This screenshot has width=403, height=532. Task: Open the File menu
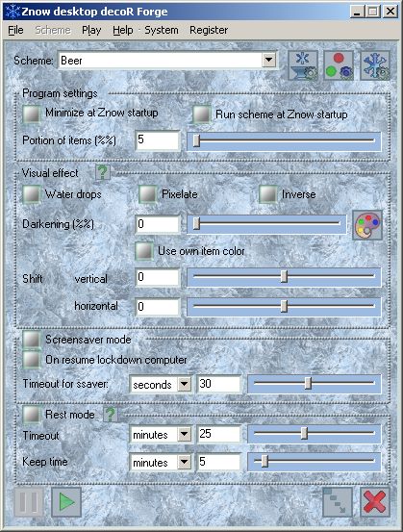15,30
